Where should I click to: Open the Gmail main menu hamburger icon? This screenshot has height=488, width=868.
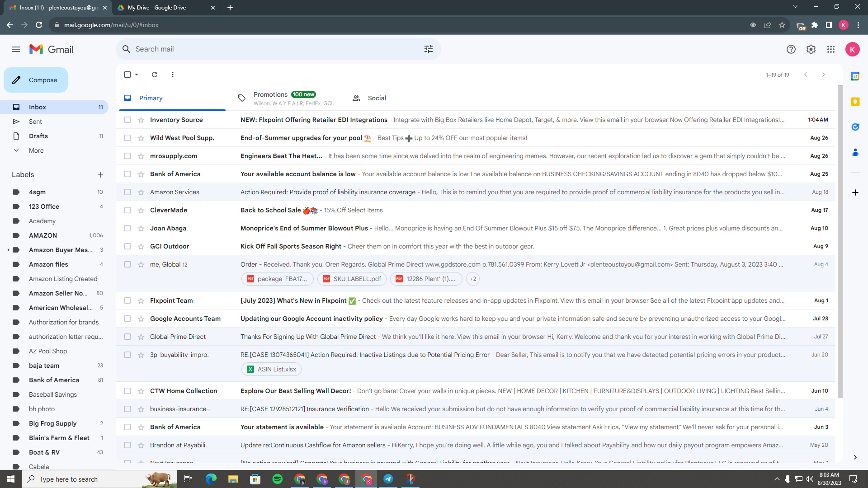(x=16, y=49)
